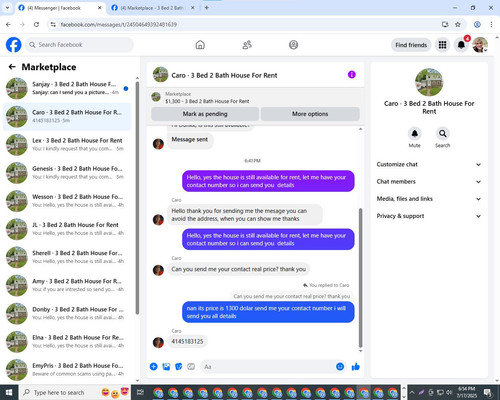The height and width of the screenshot is (400, 500).
Task: Click in Search Facebook field
Action: [79, 45]
